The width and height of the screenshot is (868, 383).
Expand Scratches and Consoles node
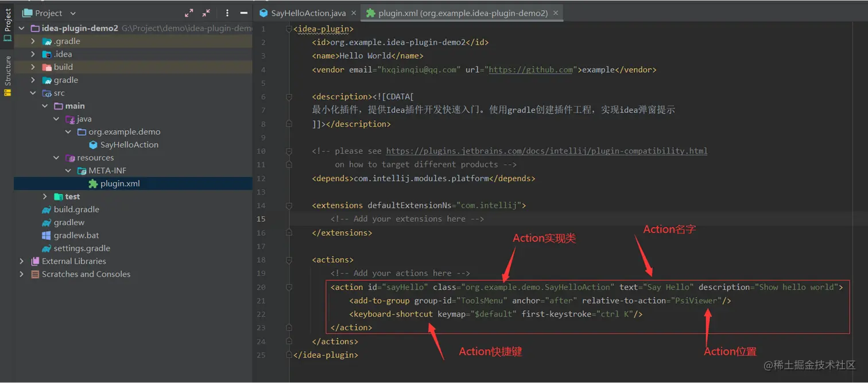pyautogui.click(x=22, y=274)
